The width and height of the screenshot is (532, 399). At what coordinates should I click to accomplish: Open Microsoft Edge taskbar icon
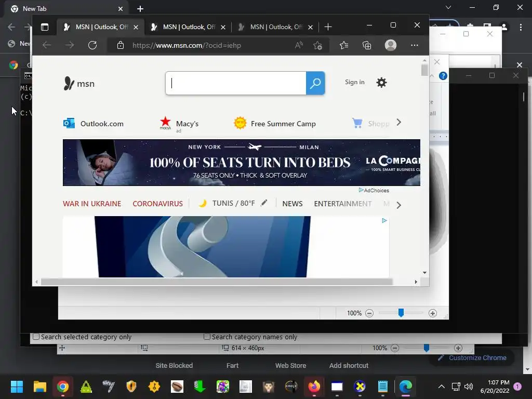coord(405,387)
